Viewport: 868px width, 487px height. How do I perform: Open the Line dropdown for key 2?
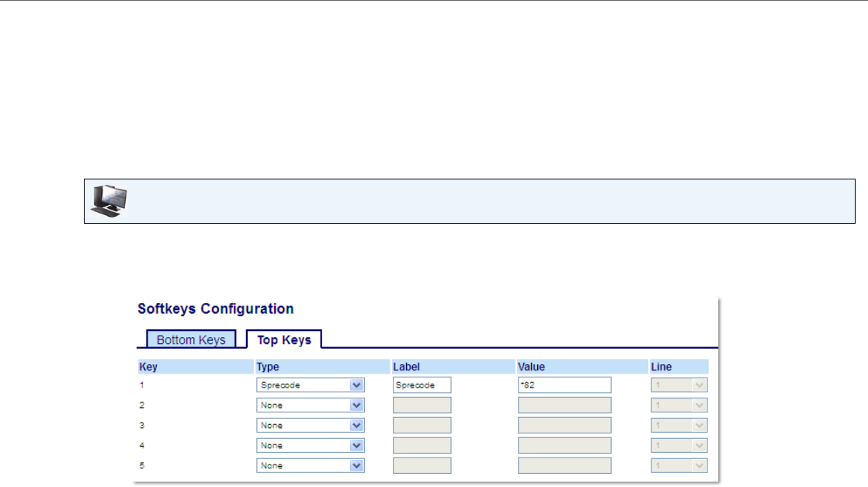[x=679, y=405]
